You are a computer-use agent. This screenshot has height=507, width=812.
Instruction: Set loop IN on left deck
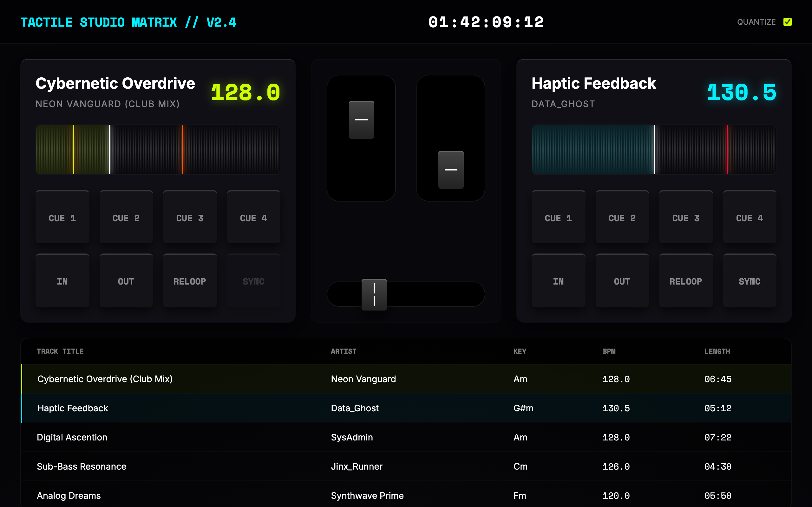[x=62, y=281]
